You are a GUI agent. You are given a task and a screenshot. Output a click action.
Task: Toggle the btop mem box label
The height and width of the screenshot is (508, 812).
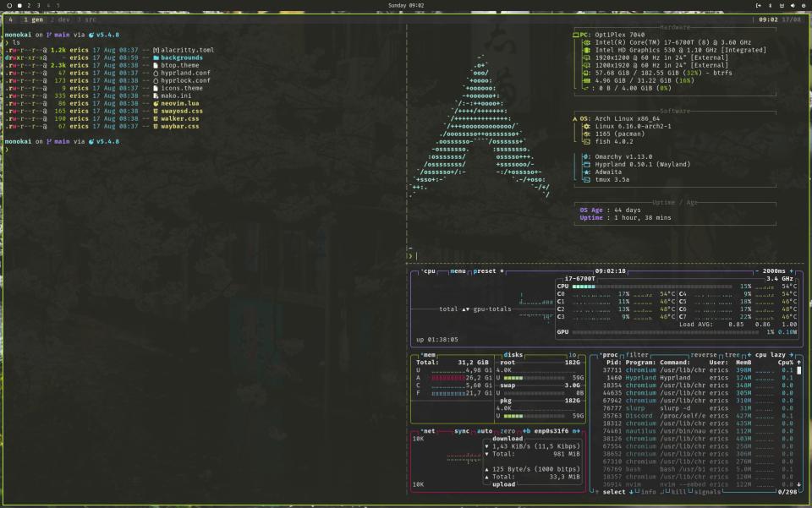pos(428,355)
